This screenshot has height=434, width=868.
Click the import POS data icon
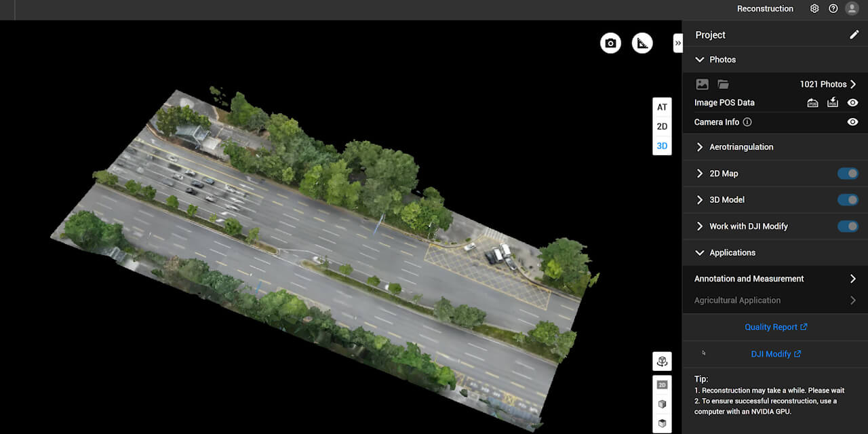812,103
